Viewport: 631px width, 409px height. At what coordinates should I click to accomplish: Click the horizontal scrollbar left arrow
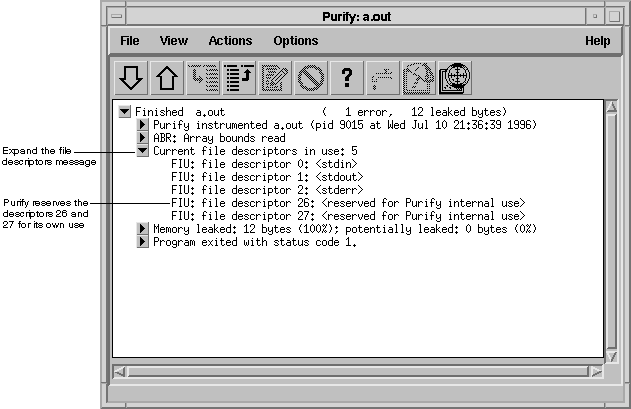point(120,372)
